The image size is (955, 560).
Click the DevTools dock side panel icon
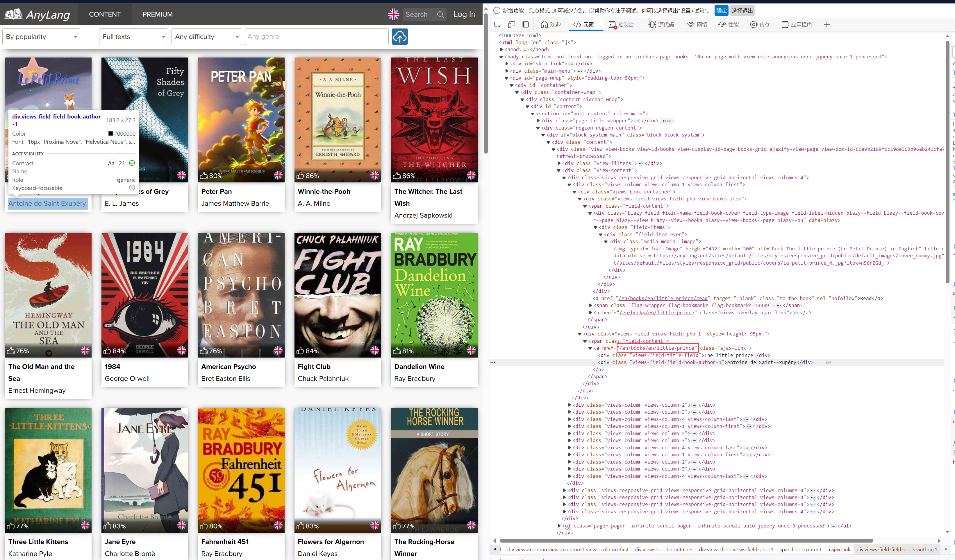(525, 25)
